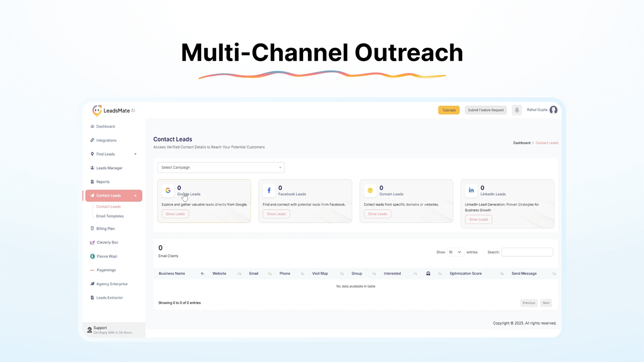Click the table Search input field

pos(527,252)
